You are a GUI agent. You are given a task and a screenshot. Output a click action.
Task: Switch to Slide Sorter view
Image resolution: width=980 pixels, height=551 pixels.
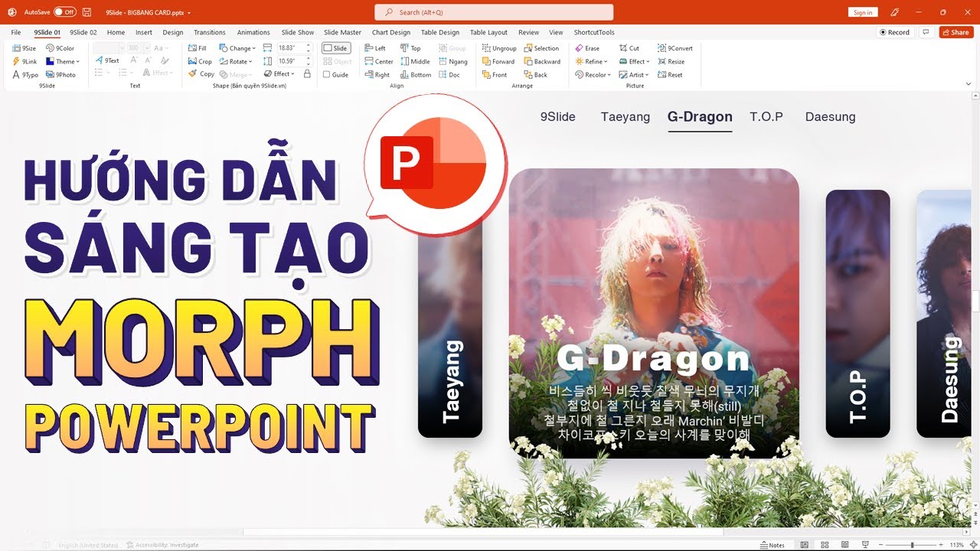click(x=825, y=545)
